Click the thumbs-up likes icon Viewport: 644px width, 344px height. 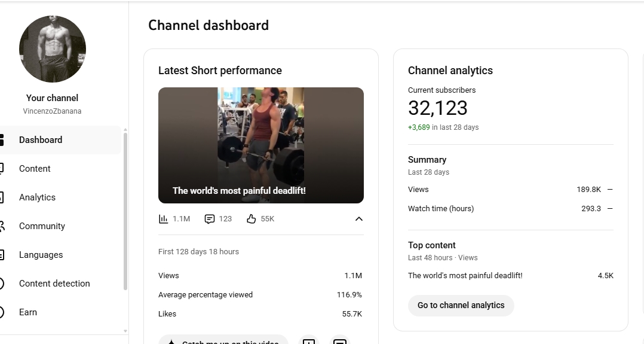pos(252,219)
